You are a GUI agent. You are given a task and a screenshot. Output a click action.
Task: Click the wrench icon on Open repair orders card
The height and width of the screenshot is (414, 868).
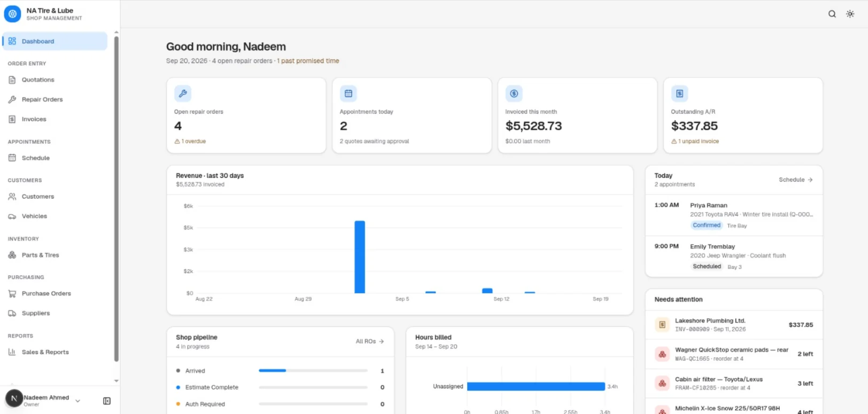point(183,93)
